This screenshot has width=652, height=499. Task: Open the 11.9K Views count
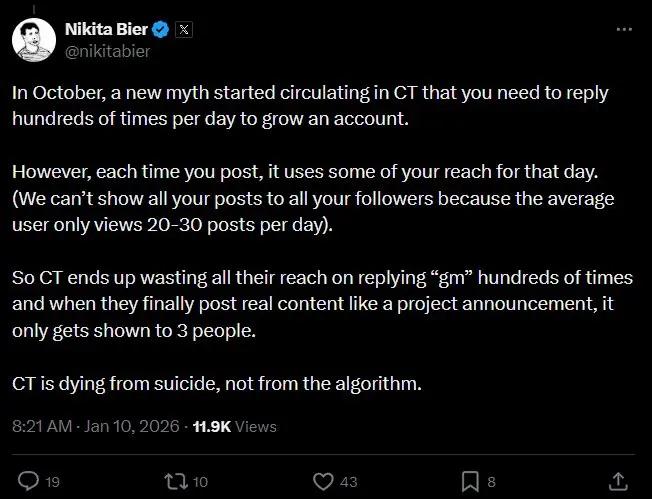coord(235,427)
